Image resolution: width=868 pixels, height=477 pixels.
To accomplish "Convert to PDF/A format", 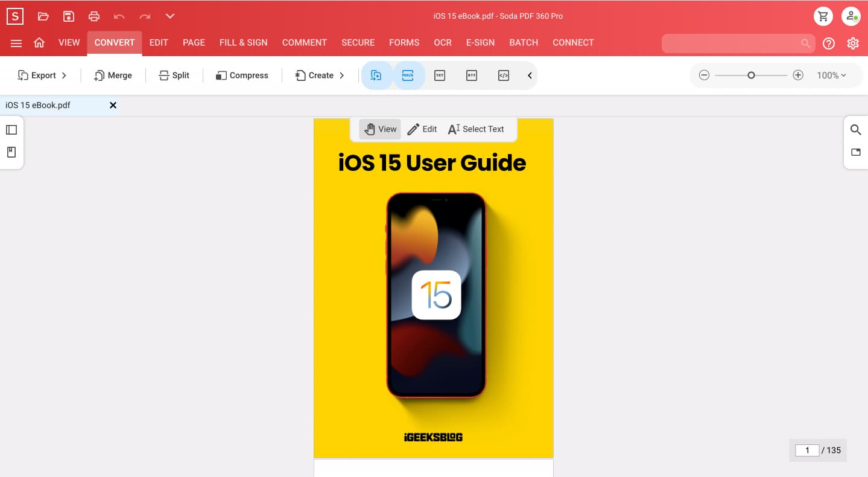I will pyautogui.click(x=408, y=75).
